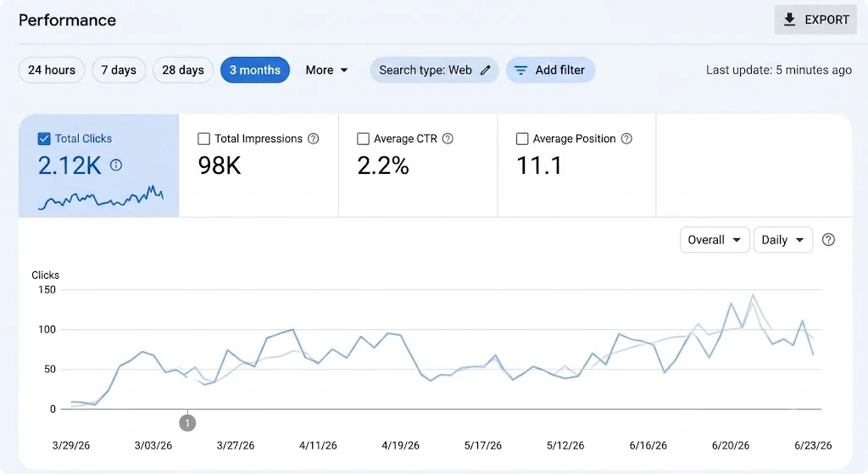The width and height of the screenshot is (868, 474).
Task: Open help icon beside Total Impressions
Action: click(x=314, y=138)
